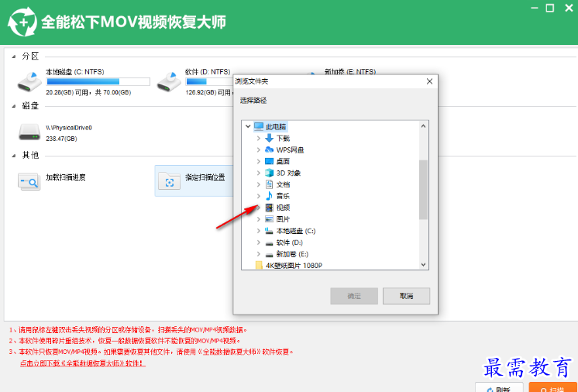Image resolution: width=578 pixels, height=392 pixels.
Task: Click the 刷新 refresh button
Action: pos(499,387)
